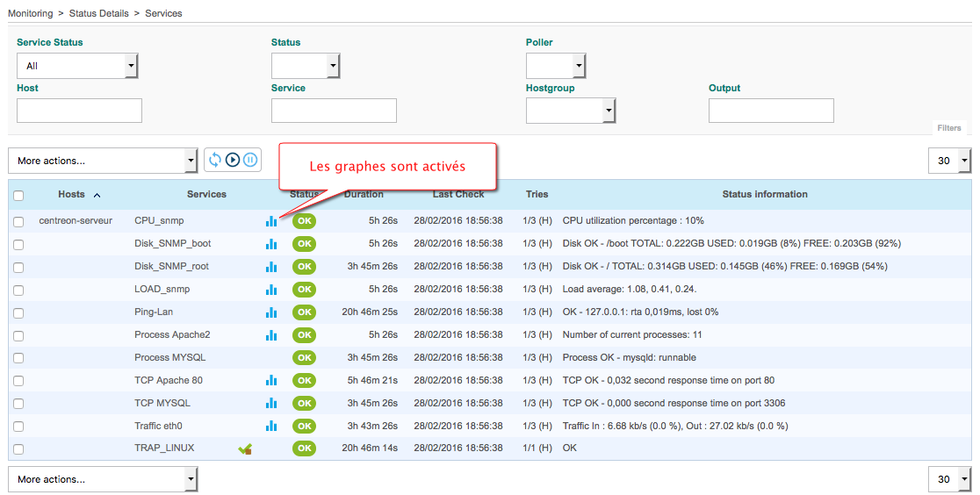Click the graph icon for TCP Apache 80
980x495 pixels.
(271, 381)
